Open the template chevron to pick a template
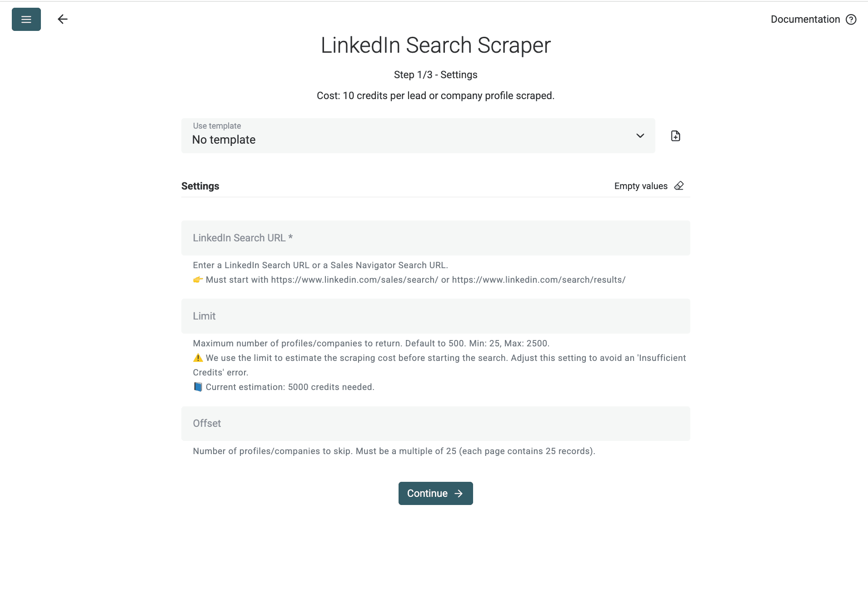This screenshot has width=868, height=590. tap(640, 135)
